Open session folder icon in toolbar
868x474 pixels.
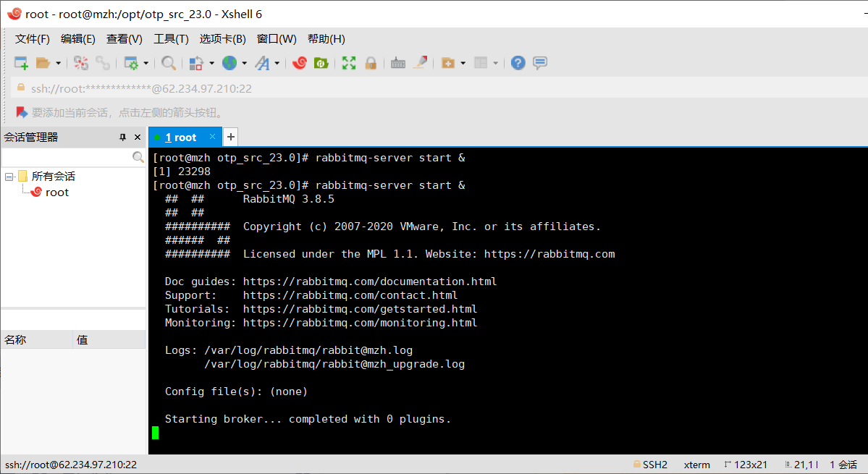coord(43,63)
